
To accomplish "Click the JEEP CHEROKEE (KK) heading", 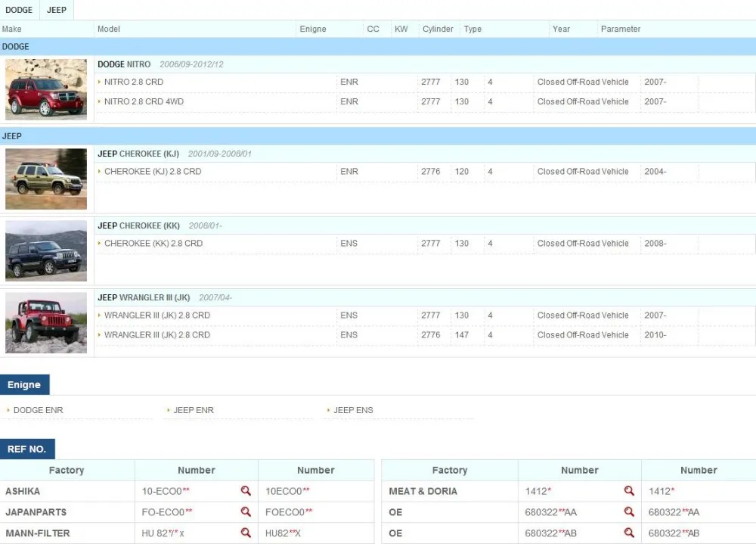I will pyautogui.click(x=139, y=226).
